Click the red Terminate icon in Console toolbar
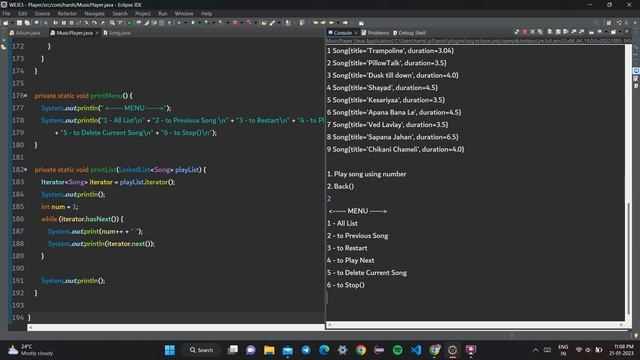640x360 pixels. [524, 31]
